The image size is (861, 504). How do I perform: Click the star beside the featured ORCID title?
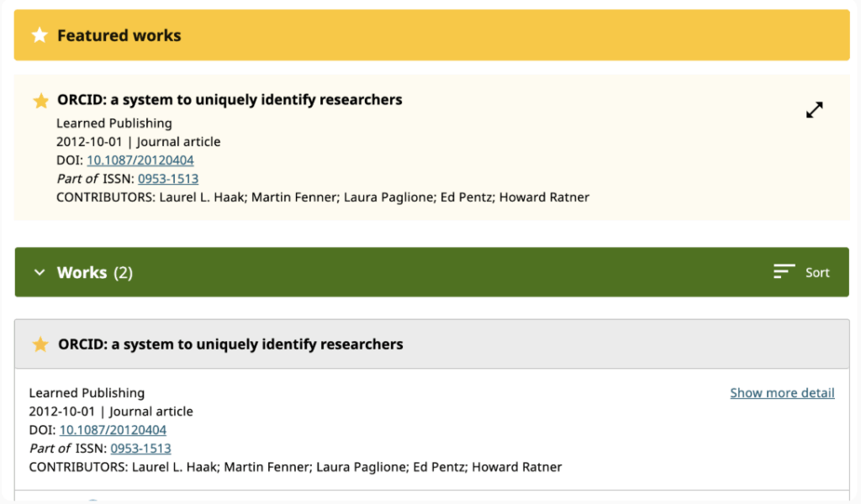tap(40, 101)
